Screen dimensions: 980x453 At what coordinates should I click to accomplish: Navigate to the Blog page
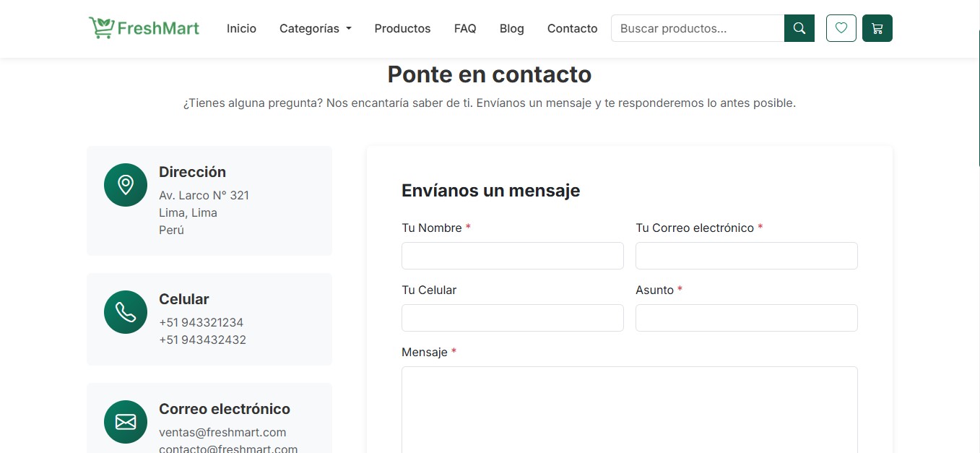(512, 28)
